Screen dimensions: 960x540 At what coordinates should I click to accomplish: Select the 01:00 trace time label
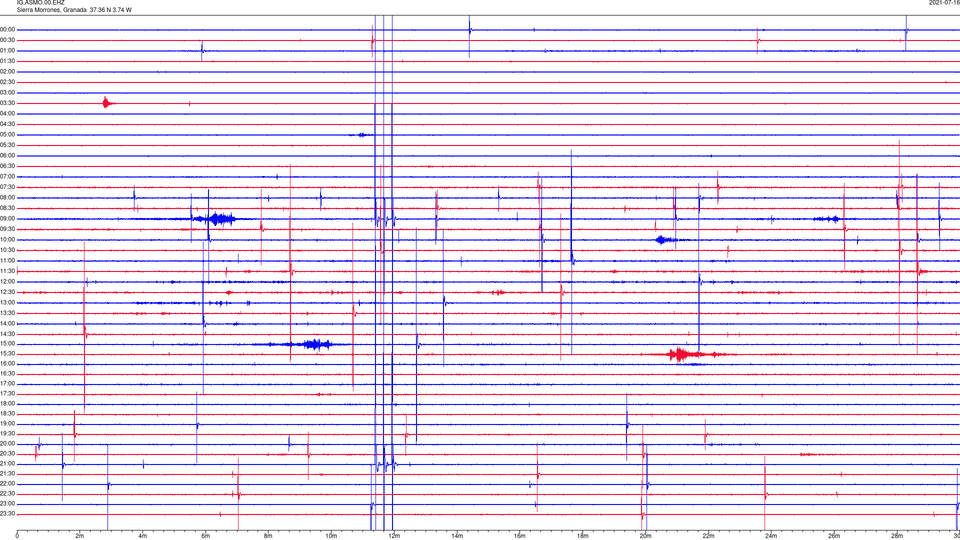8,51
